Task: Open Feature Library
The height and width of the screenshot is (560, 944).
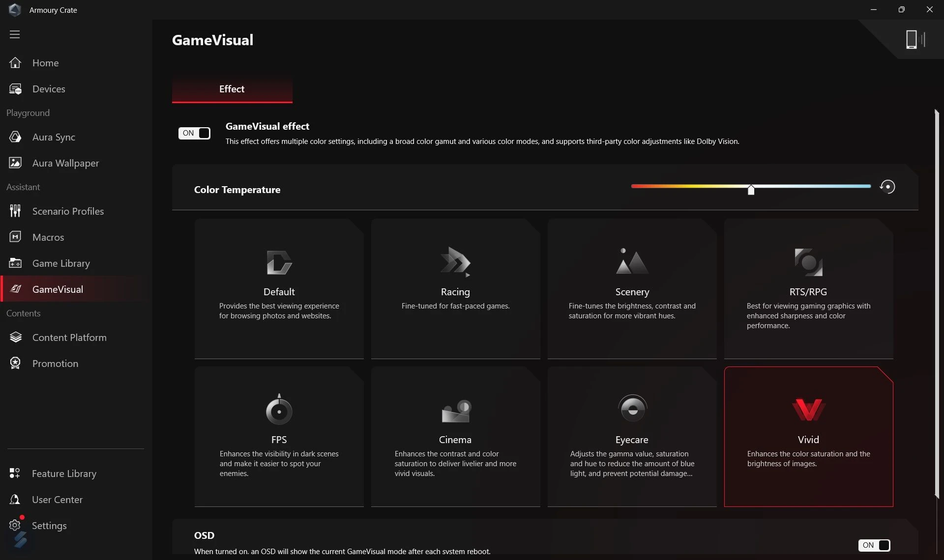Action: [76, 474]
